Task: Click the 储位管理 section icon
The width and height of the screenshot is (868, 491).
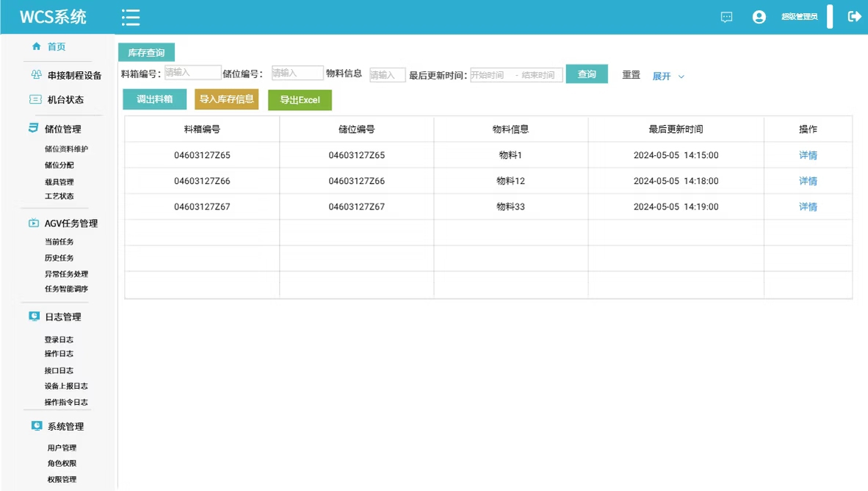Action: tap(33, 128)
